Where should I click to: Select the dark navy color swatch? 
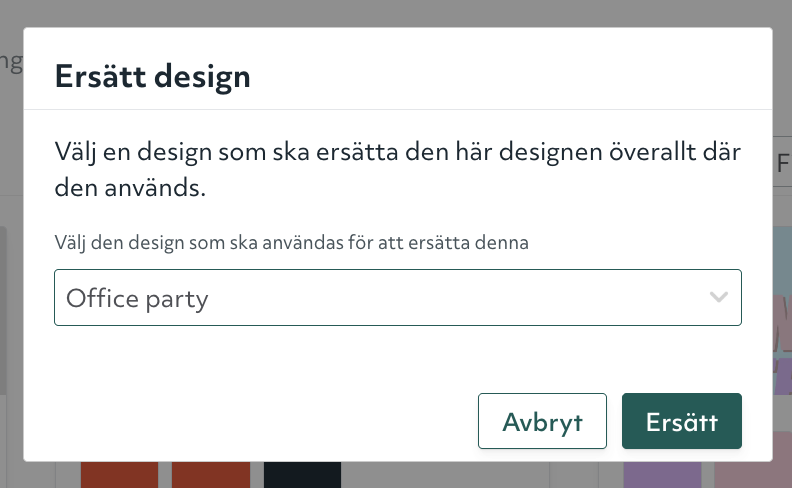(302, 475)
